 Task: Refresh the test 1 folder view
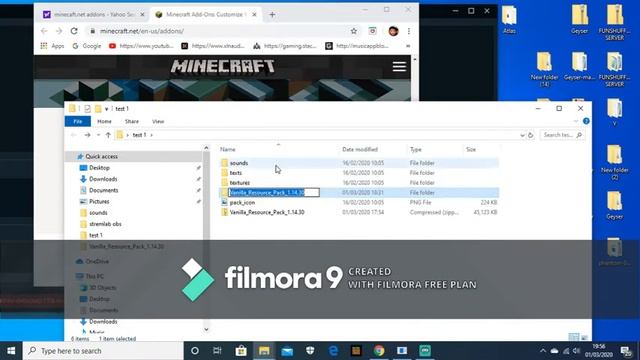pyautogui.click(x=531, y=135)
